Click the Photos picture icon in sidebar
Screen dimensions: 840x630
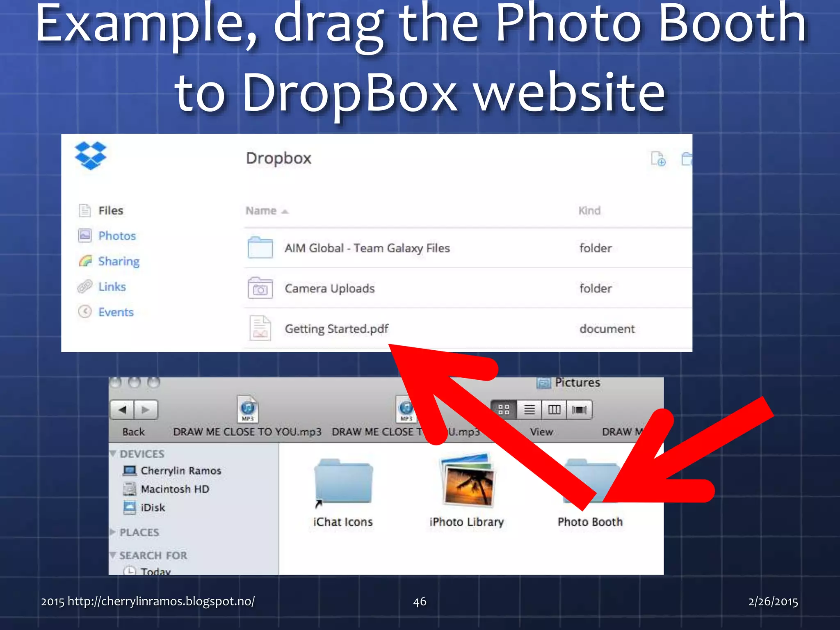85,235
